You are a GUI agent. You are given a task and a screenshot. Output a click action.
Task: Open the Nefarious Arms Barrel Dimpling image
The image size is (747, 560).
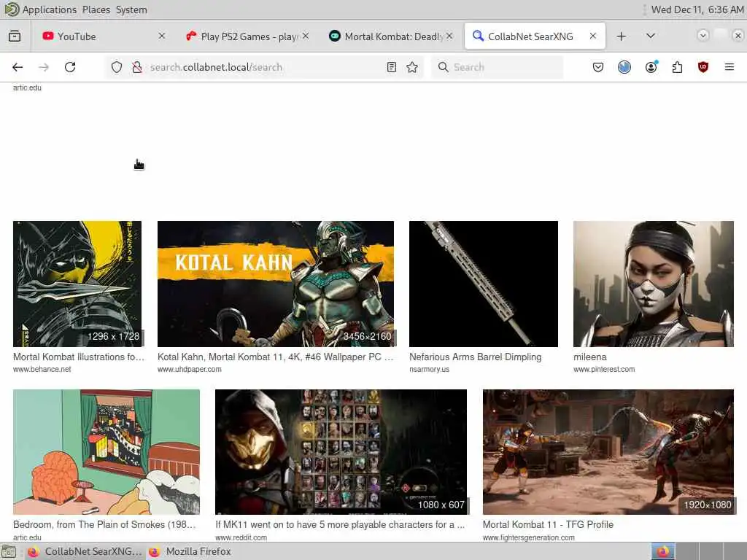pos(484,284)
